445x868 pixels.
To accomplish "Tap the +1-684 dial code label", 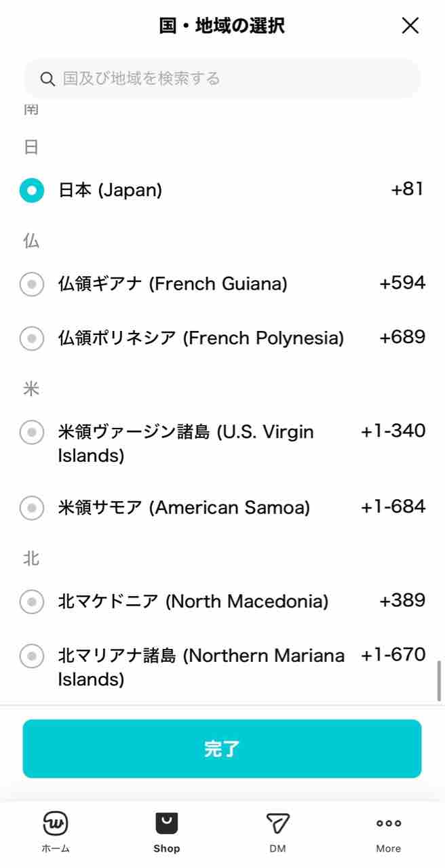I will 393,507.
